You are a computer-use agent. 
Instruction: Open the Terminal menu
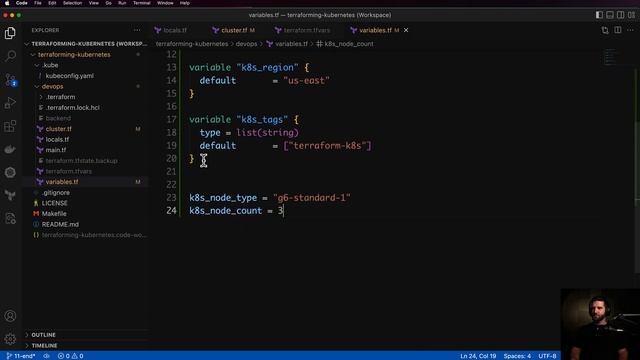(142, 3)
